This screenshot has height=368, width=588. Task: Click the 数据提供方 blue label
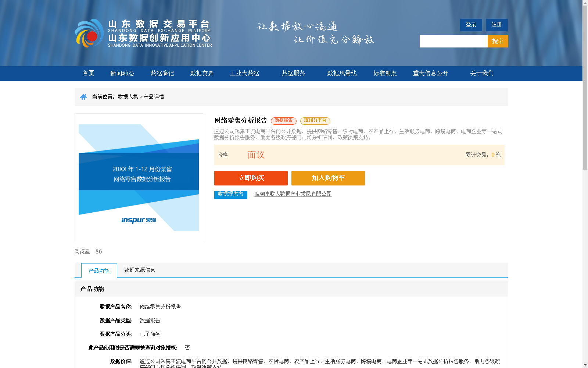(x=231, y=194)
